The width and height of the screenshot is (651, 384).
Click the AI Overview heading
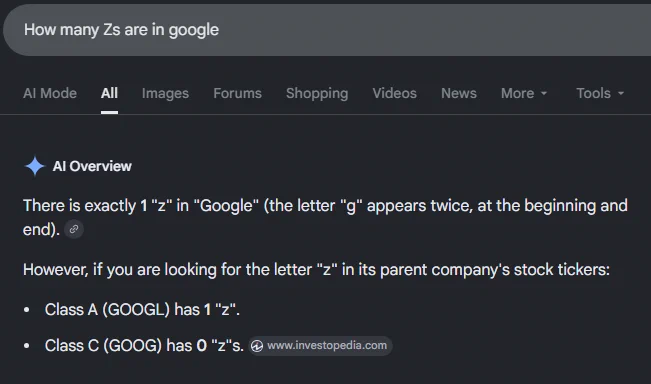[x=92, y=166]
